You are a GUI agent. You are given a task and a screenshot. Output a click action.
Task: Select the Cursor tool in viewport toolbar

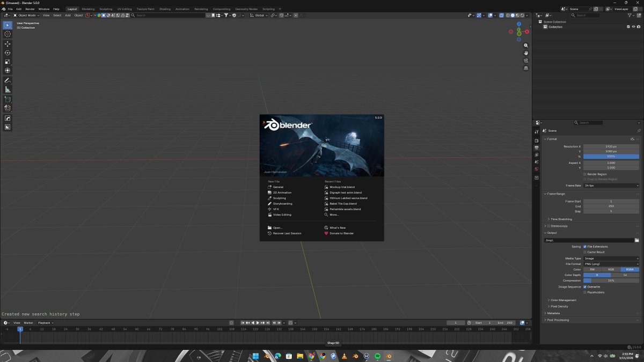tap(8, 34)
